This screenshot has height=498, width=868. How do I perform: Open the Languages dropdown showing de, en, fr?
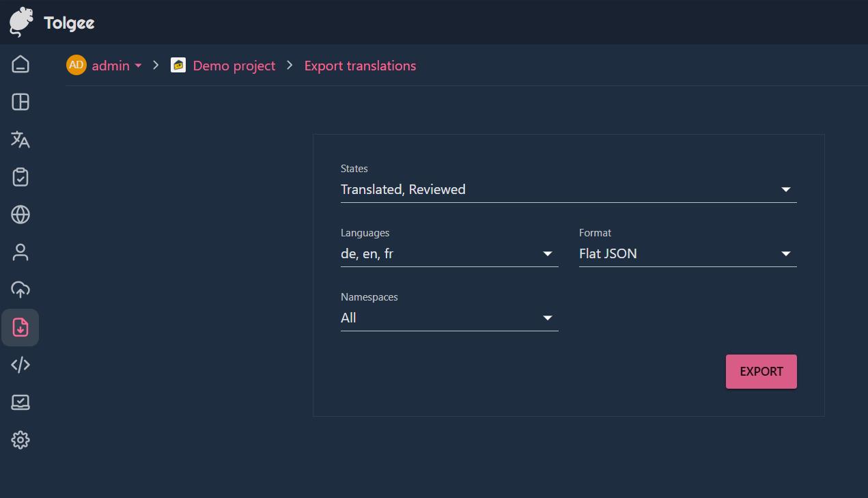449,253
